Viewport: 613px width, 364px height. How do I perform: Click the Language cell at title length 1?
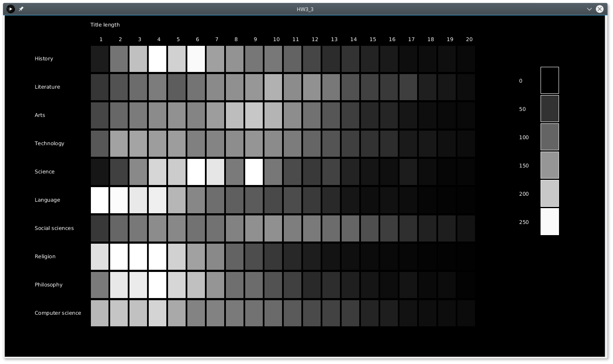point(100,200)
